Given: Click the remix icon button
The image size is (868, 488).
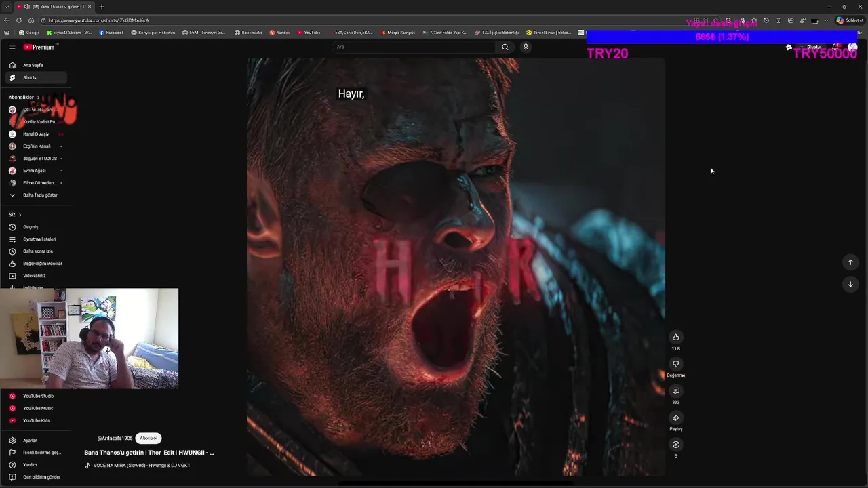Looking at the screenshot, I should (675, 445).
